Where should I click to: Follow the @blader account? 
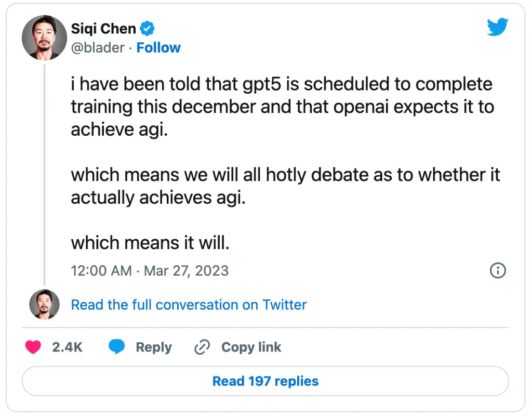(x=158, y=48)
